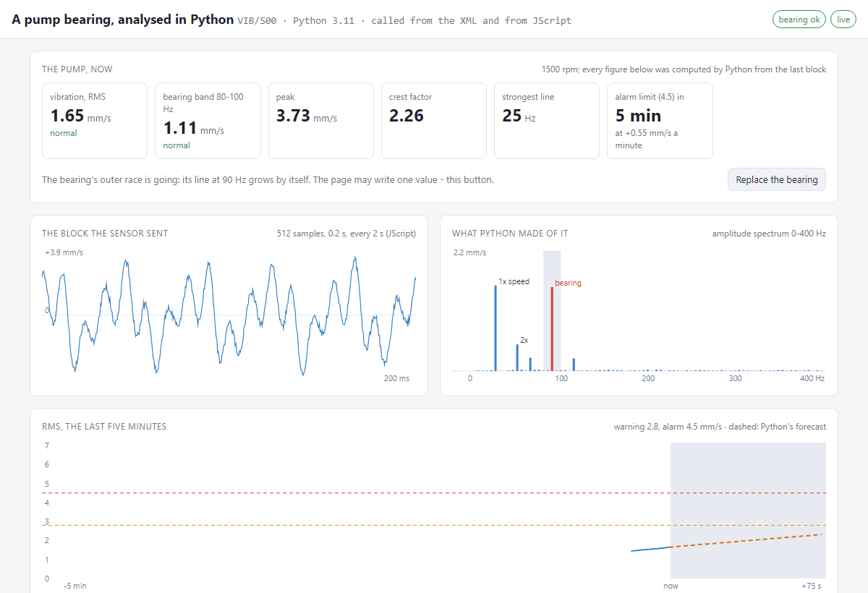
Task: Click the "at +0.55 mm/s a minute" text
Action: [647, 139]
